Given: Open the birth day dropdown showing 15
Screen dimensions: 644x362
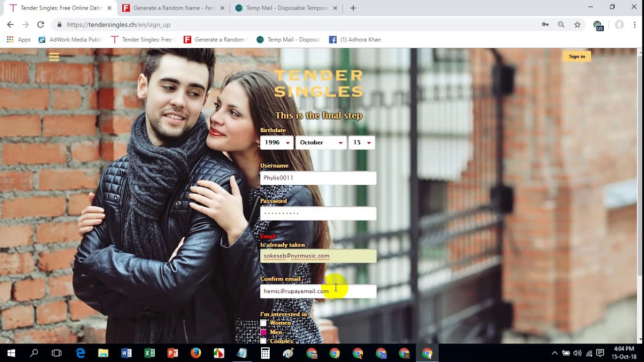Looking at the screenshot, I should pyautogui.click(x=362, y=142).
